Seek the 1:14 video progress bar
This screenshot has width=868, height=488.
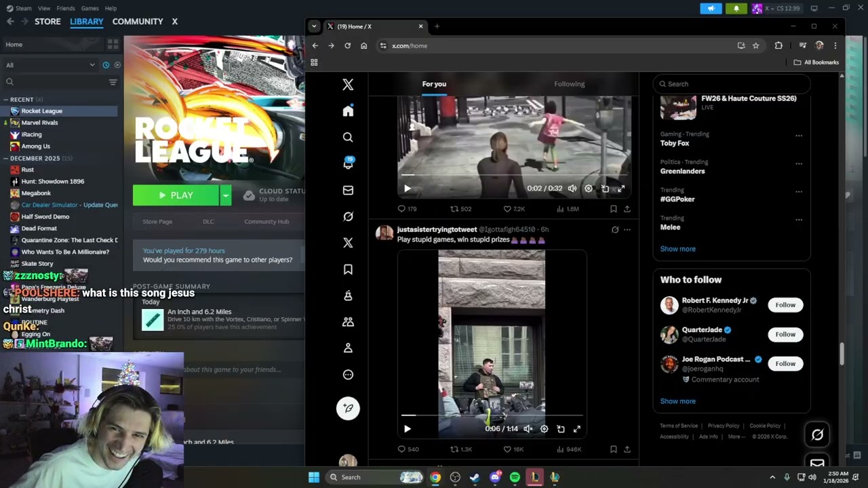coord(492,415)
